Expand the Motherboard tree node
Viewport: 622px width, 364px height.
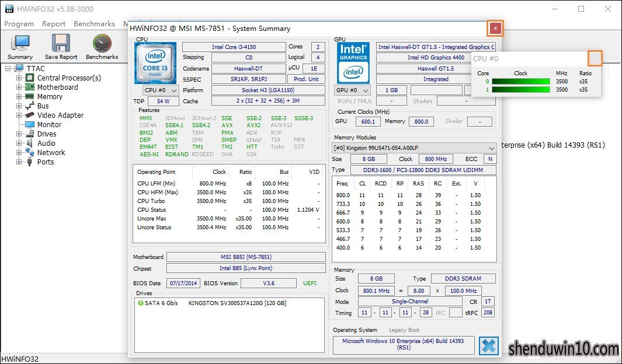(19, 87)
